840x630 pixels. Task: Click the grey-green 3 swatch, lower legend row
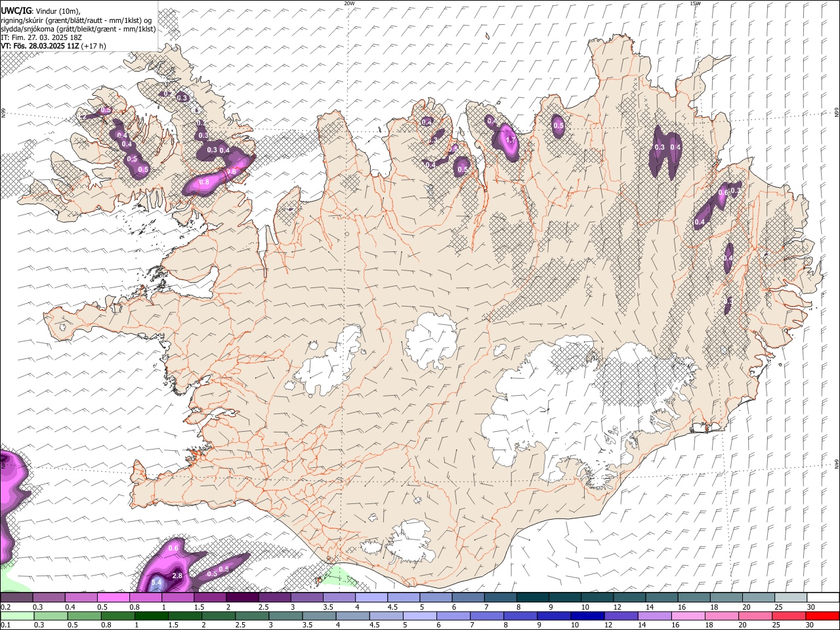[x=285, y=616]
